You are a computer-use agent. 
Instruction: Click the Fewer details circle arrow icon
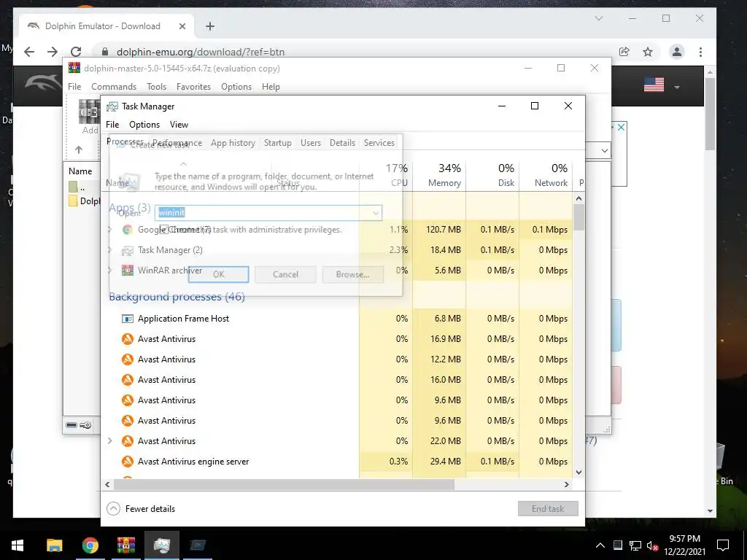click(113, 509)
